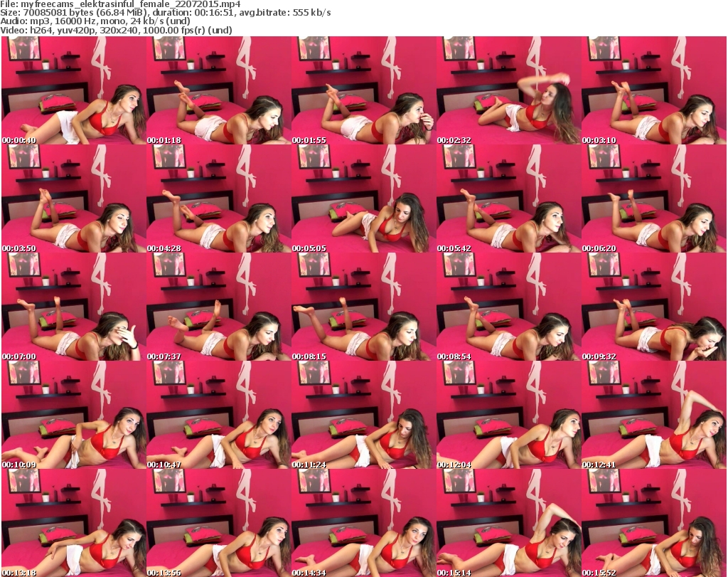Viewport: 728px width, 577px height.
Task: Pick the 00:05:05 frame
Action: [x=363, y=198]
